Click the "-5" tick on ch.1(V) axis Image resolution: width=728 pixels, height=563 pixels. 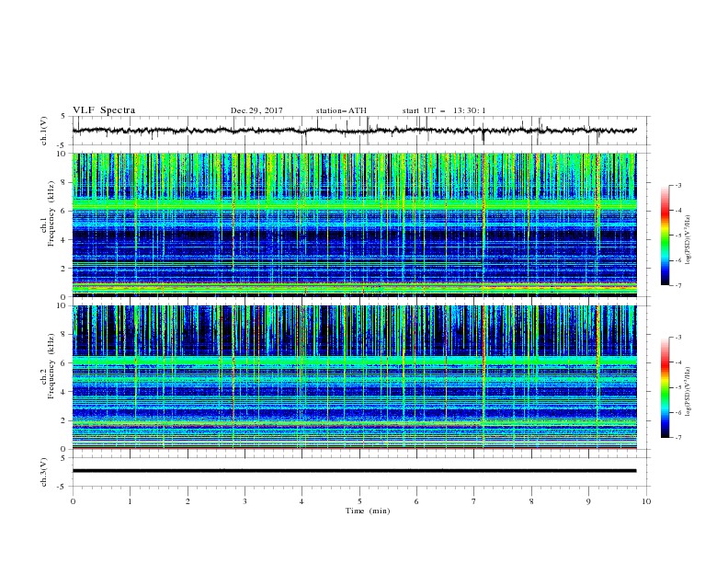[63, 145]
